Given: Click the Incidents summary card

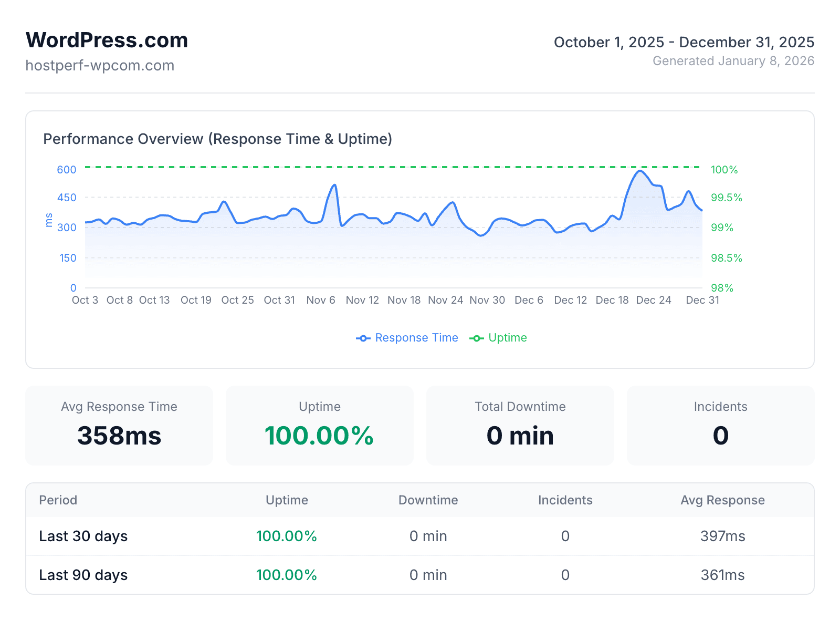Looking at the screenshot, I should [720, 426].
